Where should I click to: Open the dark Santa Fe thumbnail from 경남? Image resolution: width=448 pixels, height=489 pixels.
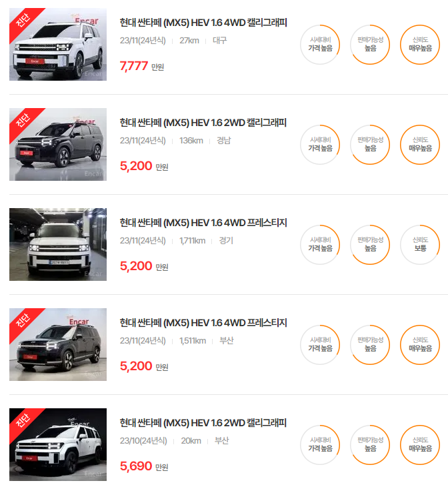[58, 144]
